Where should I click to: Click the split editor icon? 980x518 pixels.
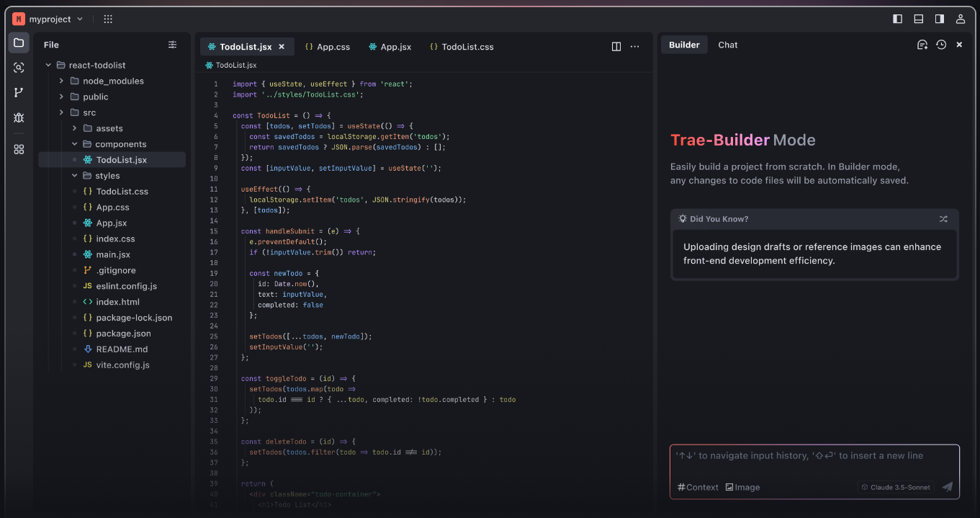tap(616, 47)
